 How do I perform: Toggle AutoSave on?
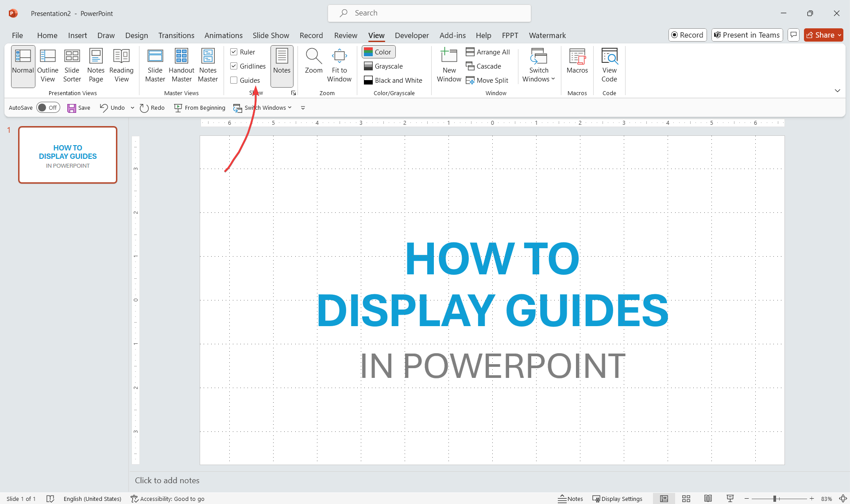(48, 108)
